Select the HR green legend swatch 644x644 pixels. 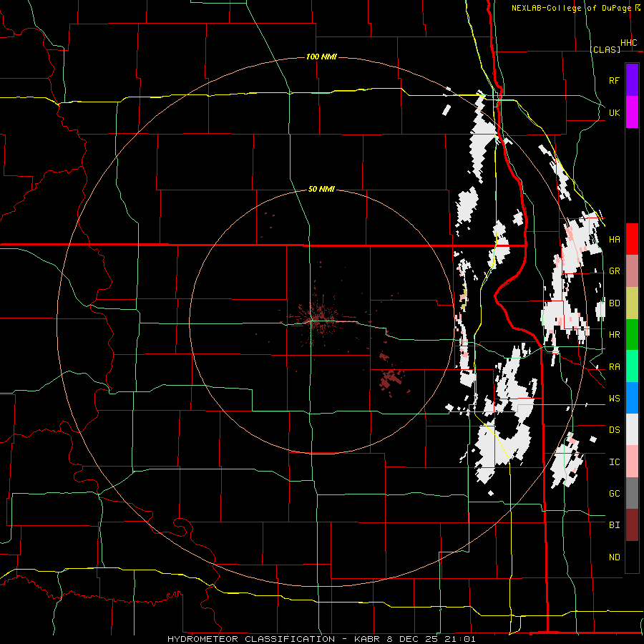pyautogui.click(x=632, y=335)
